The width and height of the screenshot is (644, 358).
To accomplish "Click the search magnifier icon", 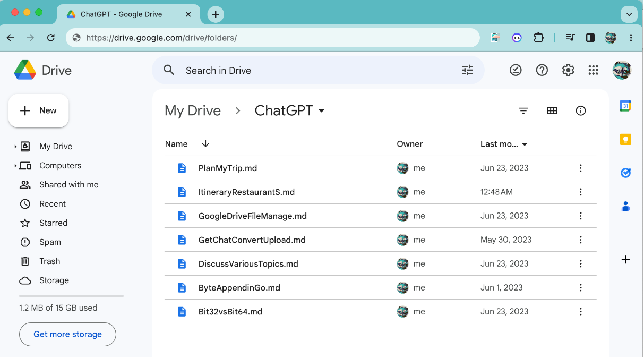I will tap(169, 70).
